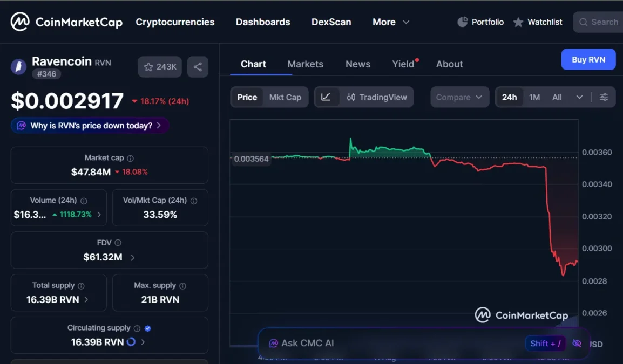
Task: Switch to the Markets tab
Action: tap(305, 64)
